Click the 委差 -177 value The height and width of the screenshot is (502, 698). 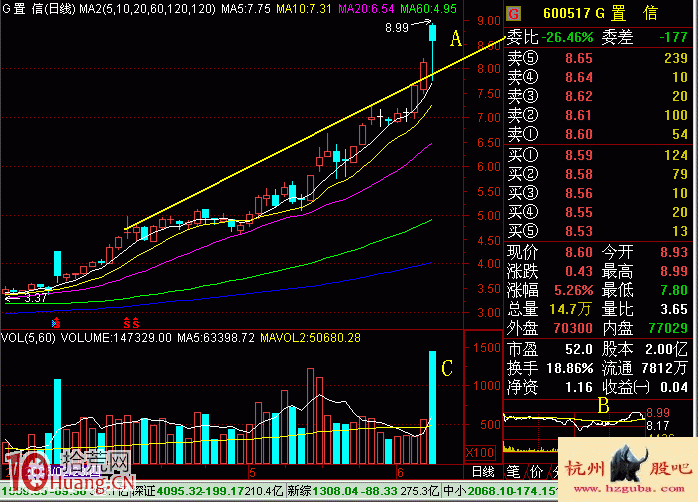tap(673, 37)
